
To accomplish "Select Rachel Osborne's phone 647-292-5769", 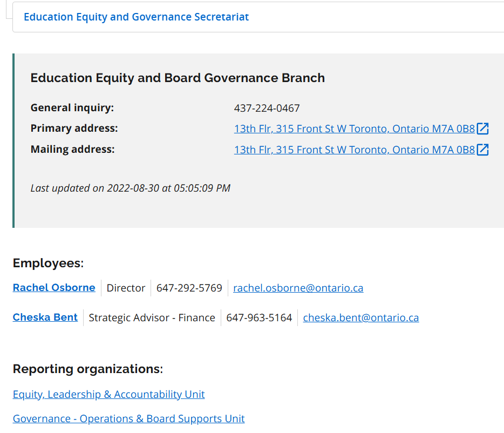I will (x=189, y=288).
